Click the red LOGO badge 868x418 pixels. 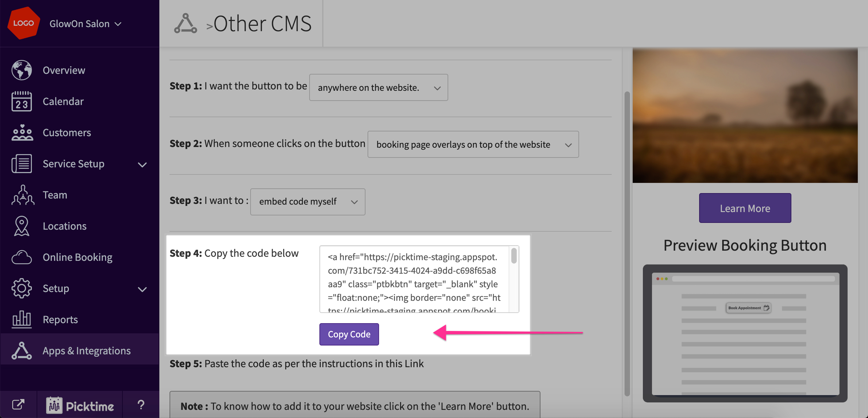[24, 23]
